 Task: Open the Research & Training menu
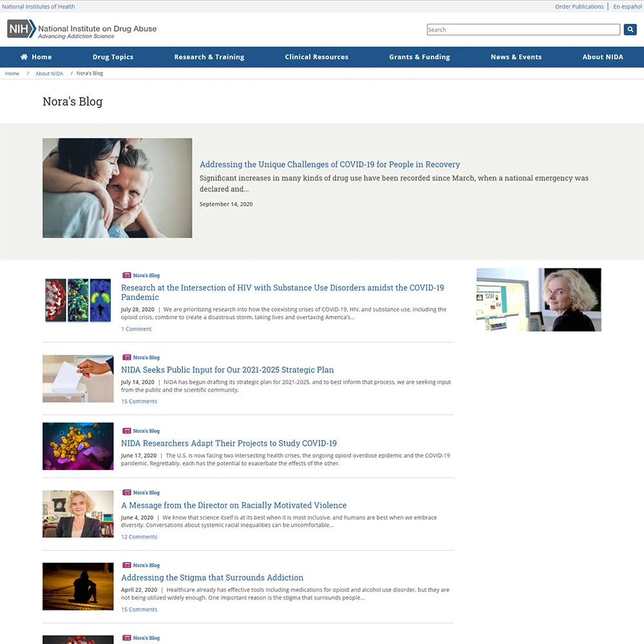point(209,57)
